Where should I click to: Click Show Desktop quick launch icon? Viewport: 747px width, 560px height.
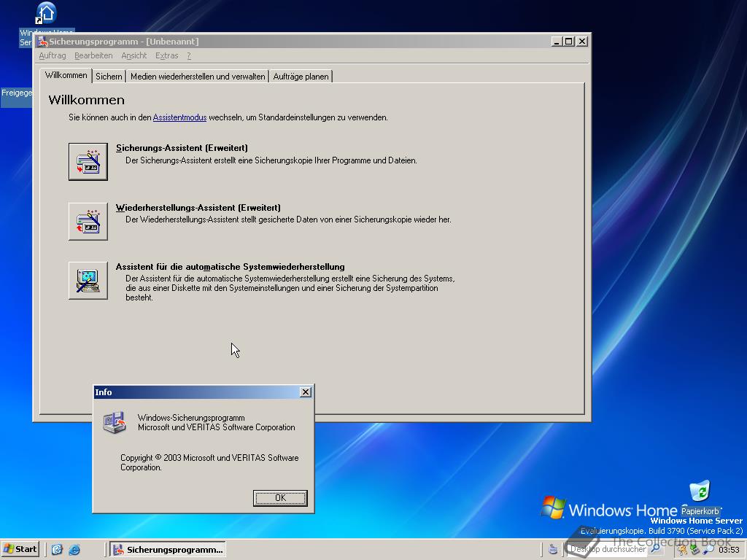tap(57, 550)
